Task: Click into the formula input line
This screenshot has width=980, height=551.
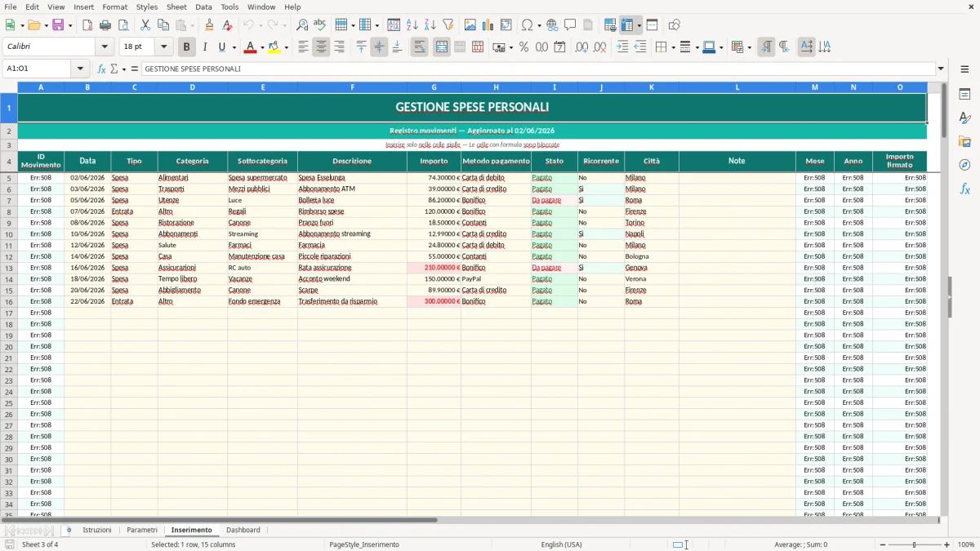Action: (538, 69)
